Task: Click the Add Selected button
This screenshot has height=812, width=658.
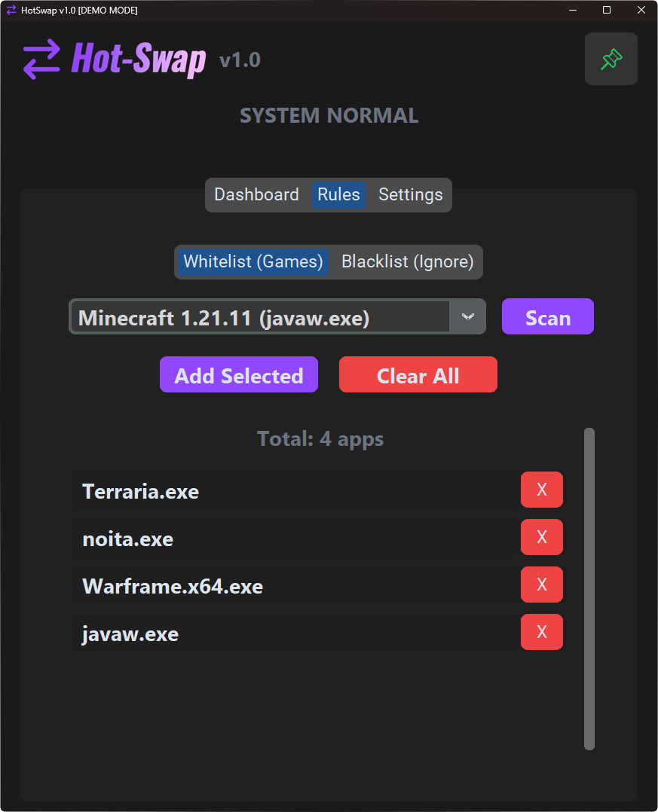Action: [239, 375]
